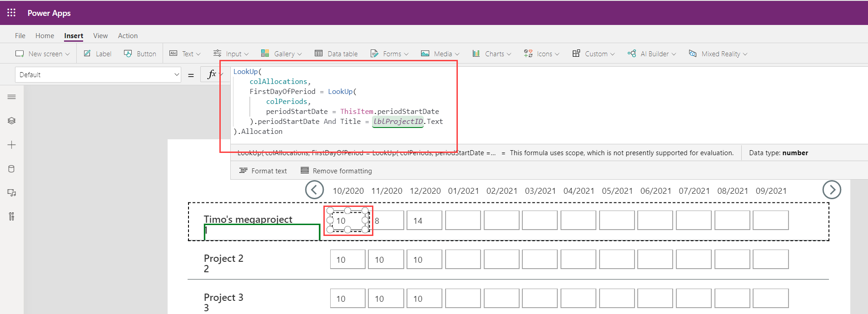This screenshot has height=314, width=868.
Task: Open the app launcher waffle icon
Action: tap(11, 13)
